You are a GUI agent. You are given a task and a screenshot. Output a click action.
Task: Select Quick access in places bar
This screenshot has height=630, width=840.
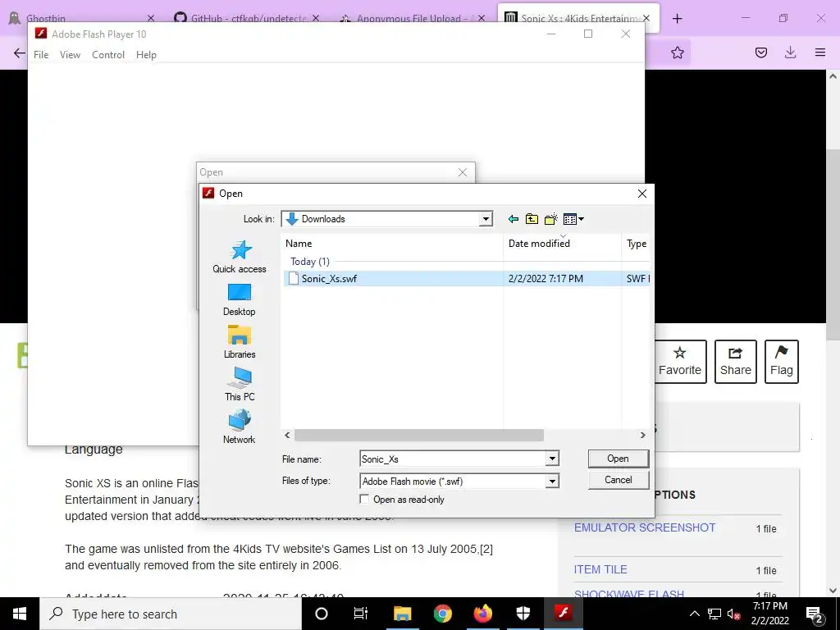(240, 257)
